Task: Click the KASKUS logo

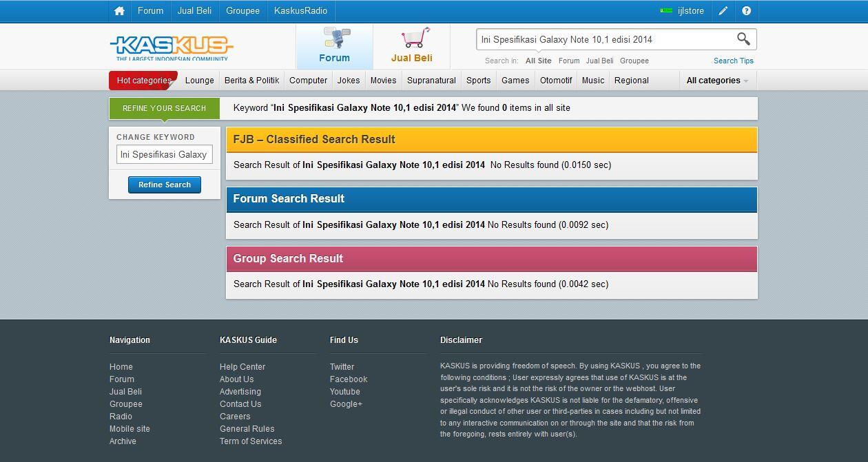Action: pyautogui.click(x=172, y=46)
